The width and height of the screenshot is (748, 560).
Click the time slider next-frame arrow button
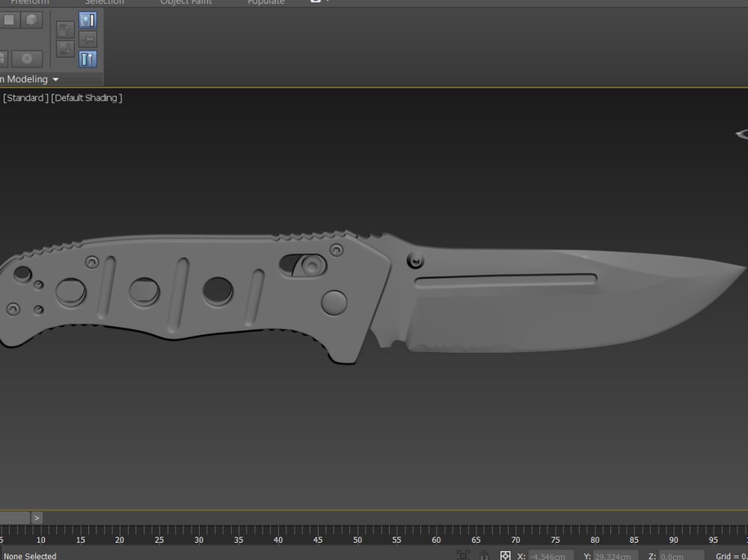tap(37, 517)
